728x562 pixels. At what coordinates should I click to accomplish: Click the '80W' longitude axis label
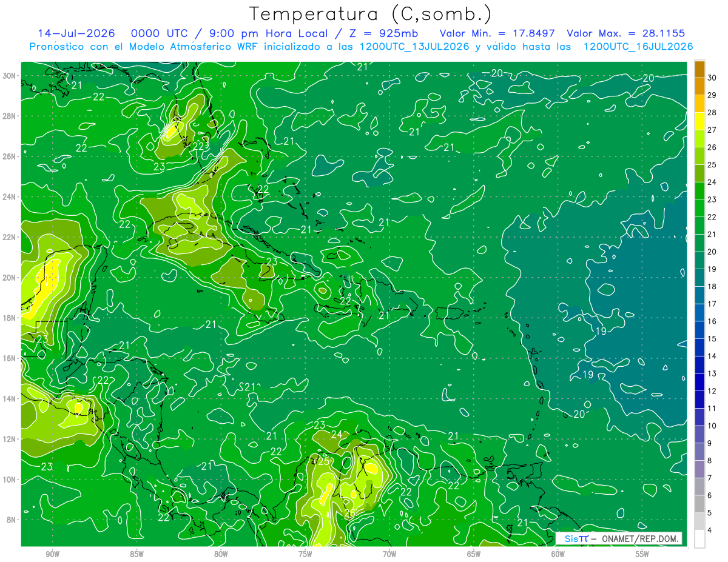[x=221, y=554]
